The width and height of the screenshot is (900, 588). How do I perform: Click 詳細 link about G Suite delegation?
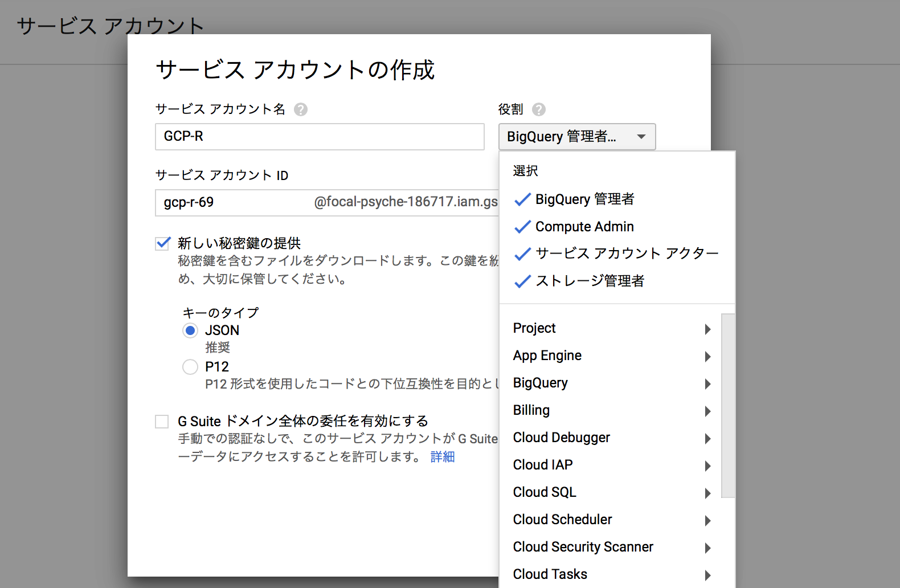coord(443,457)
